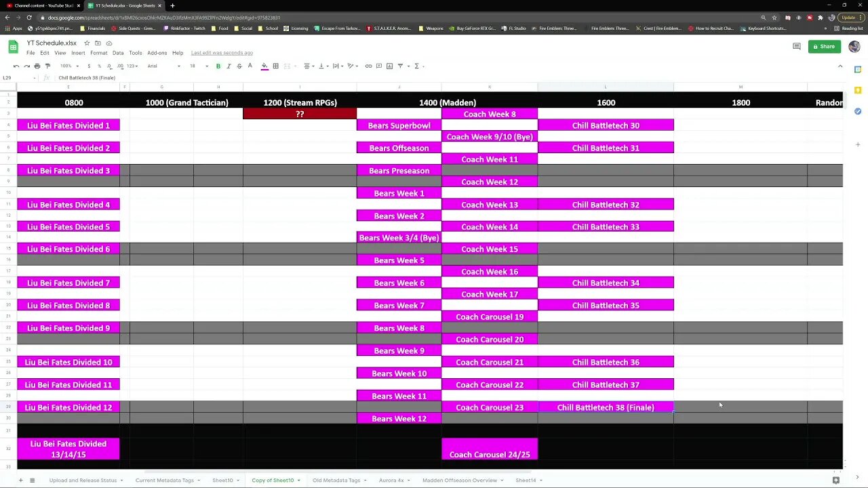This screenshot has height=488, width=868.
Task: Open the text color picker
Action: pos(250,66)
